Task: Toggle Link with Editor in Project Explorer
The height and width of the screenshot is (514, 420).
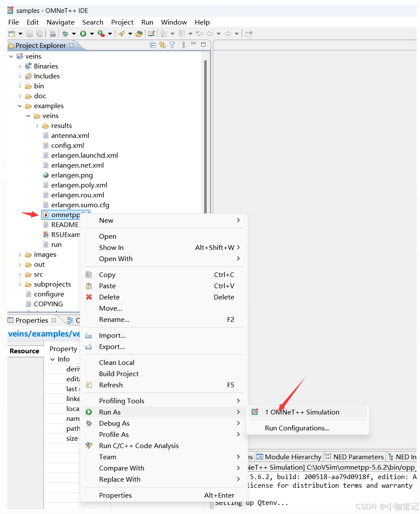Action: click(162, 44)
